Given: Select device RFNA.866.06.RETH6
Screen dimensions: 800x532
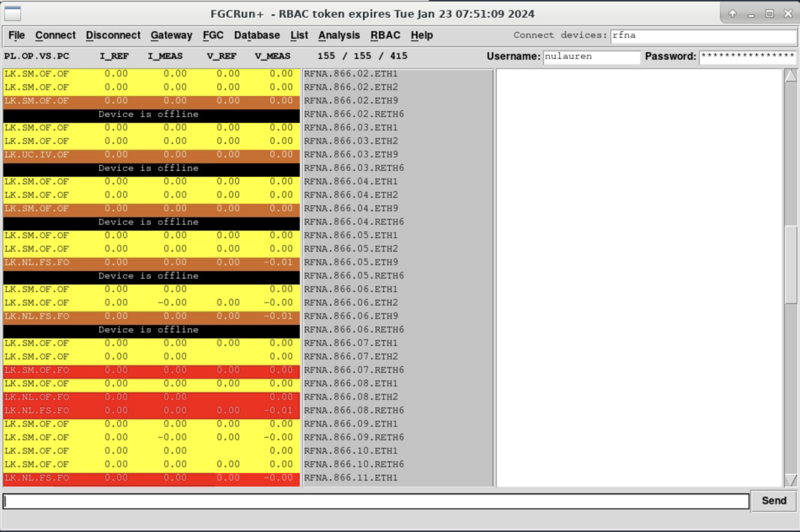Looking at the screenshot, I should point(354,330).
